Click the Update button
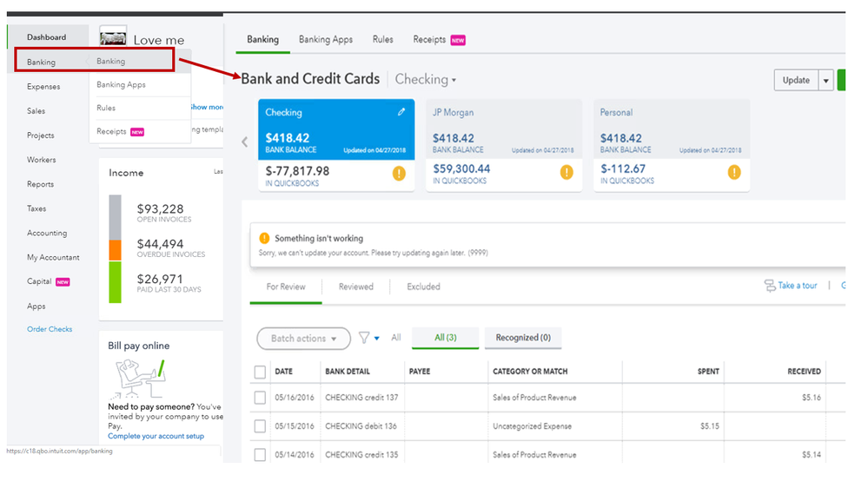This screenshot has width=868, height=488. point(795,81)
